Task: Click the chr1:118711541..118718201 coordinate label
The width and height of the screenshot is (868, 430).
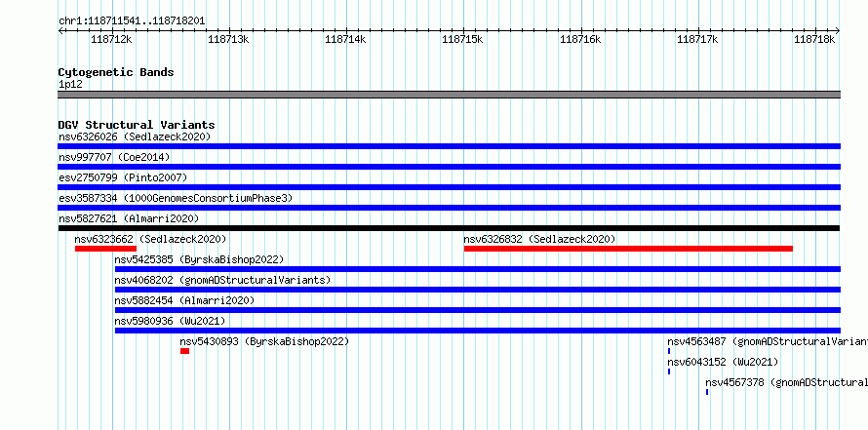Action: pos(132,21)
